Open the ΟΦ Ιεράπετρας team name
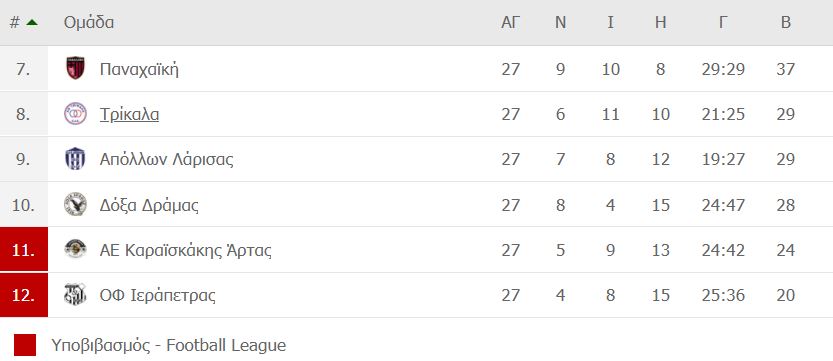Viewport: 833px width, 361px height. tap(158, 295)
